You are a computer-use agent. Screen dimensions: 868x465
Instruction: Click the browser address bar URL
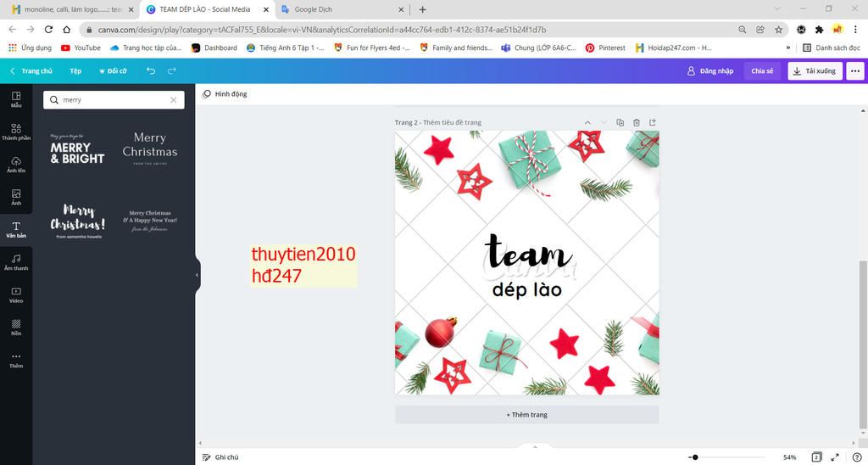tap(321, 30)
